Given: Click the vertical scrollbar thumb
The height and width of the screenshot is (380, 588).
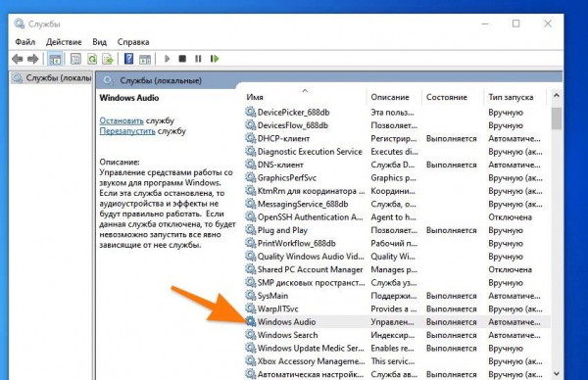Looking at the screenshot, I should tap(557, 119).
